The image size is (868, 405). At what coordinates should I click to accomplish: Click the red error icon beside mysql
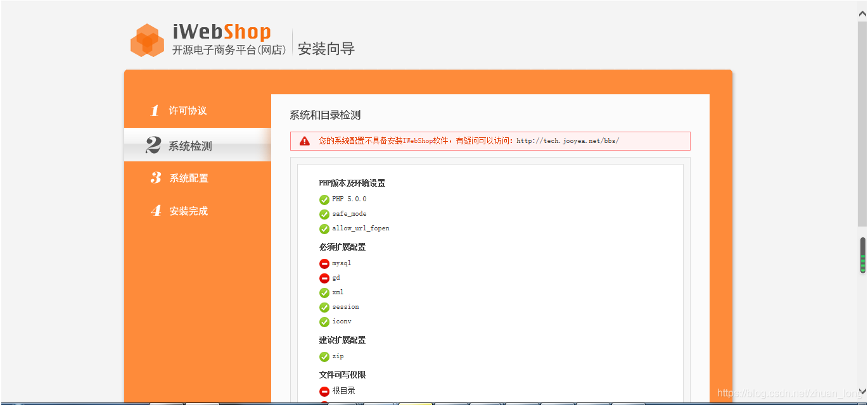[324, 263]
